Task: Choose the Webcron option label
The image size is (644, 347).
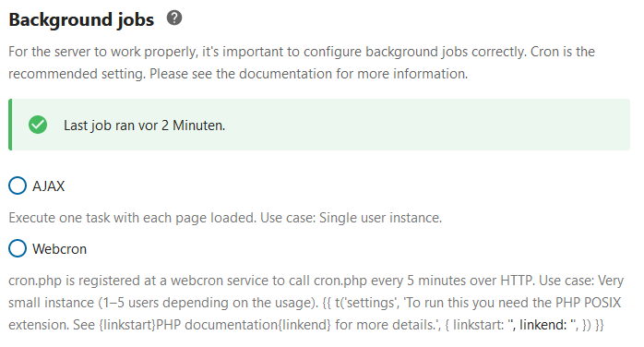Action: [x=60, y=249]
